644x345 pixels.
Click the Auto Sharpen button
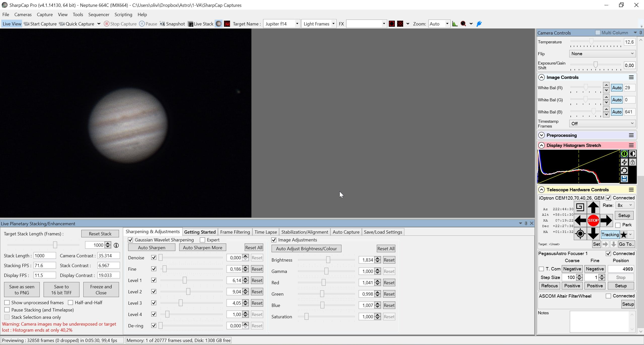[x=151, y=248]
